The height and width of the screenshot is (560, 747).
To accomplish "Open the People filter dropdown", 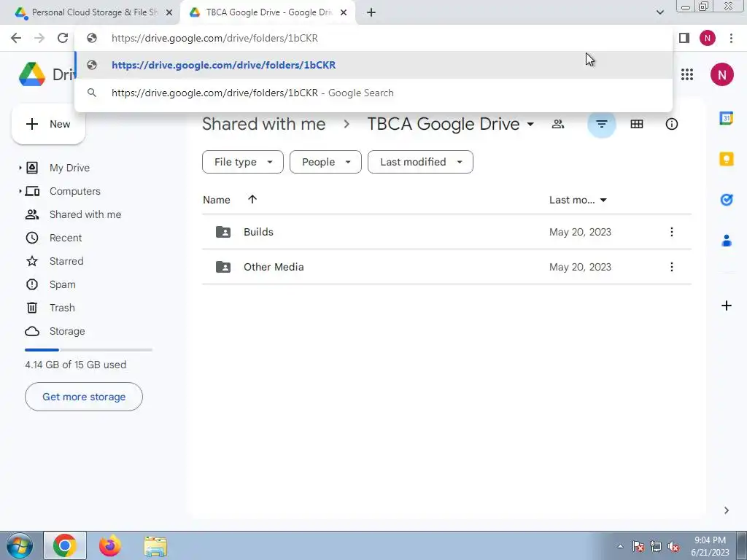I will coord(325,162).
